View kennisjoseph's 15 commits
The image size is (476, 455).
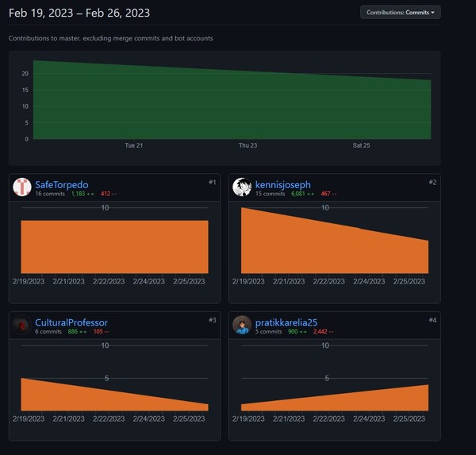point(270,194)
